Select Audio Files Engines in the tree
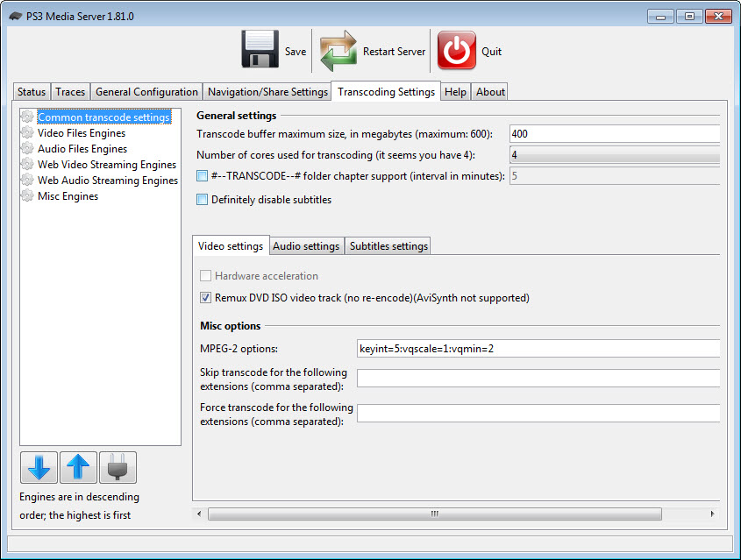The width and height of the screenshot is (741, 560). [x=82, y=148]
